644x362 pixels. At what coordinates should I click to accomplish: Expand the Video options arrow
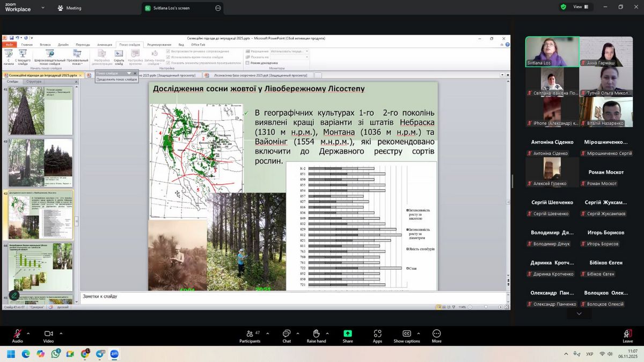61,333
